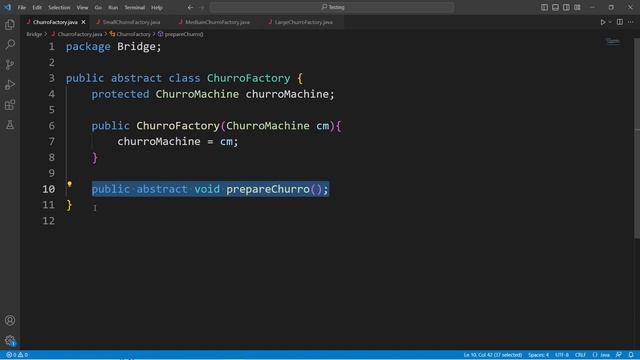Click the word 'Bridge' on line 1
Screen dimensions: 640x360
click(136, 47)
